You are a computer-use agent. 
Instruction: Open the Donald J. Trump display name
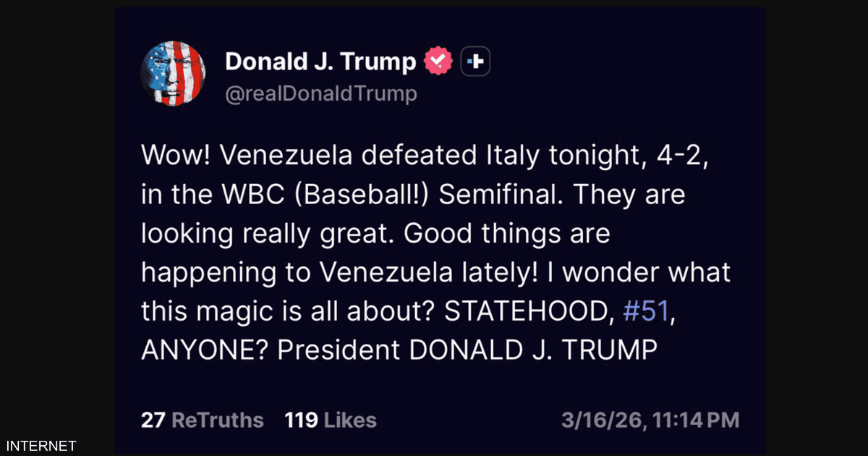320,62
